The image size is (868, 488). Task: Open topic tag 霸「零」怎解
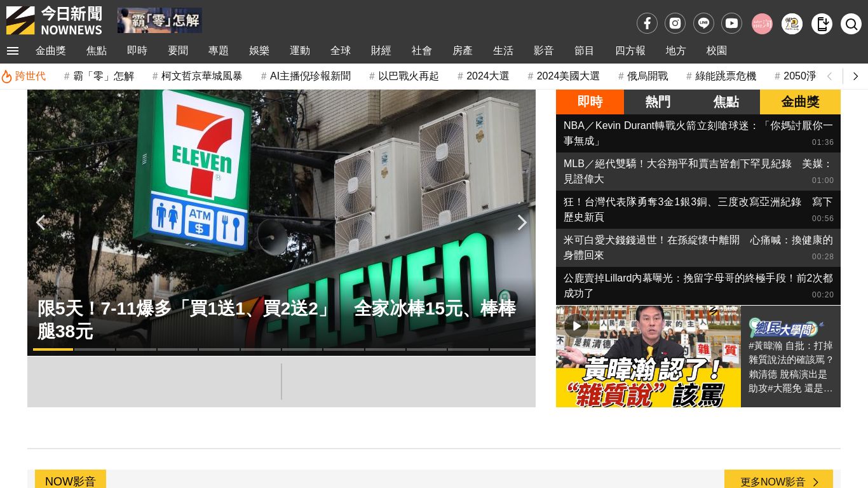tap(99, 76)
